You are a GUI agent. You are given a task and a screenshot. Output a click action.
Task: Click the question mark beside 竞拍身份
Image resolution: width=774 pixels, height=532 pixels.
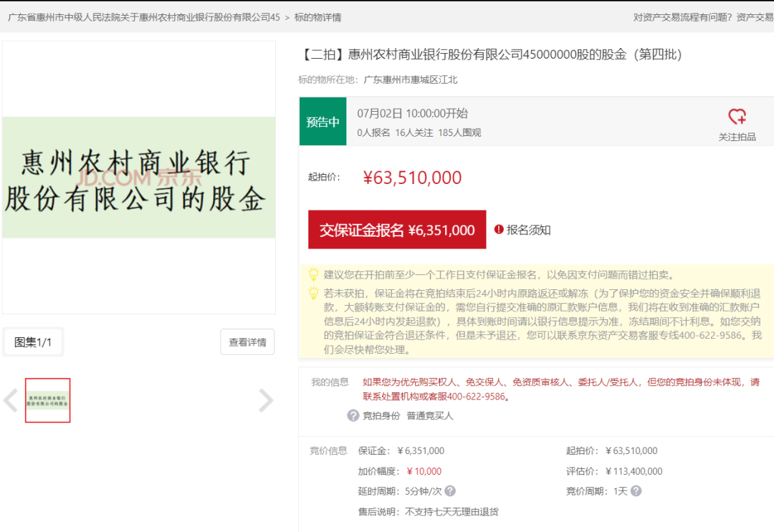(353, 415)
